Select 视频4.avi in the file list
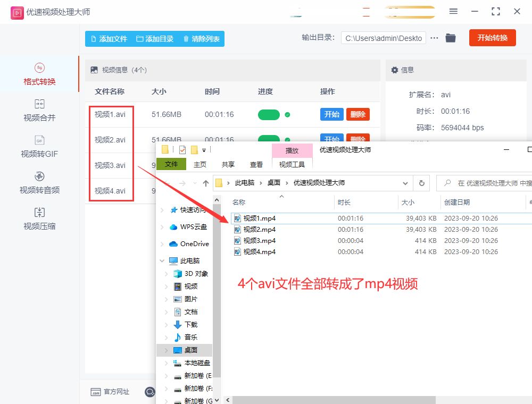Viewport: 532px width, 404px height. click(x=110, y=191)
